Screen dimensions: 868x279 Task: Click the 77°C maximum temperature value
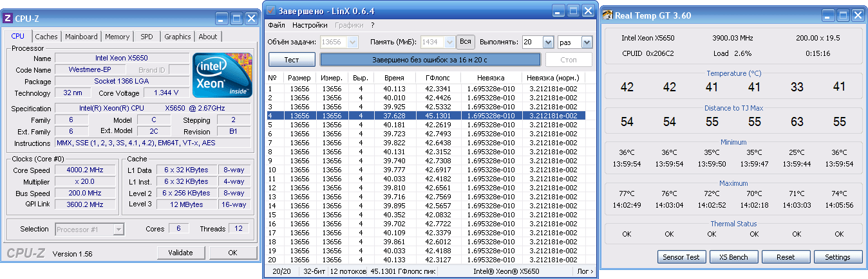click(x=627, y=194)
